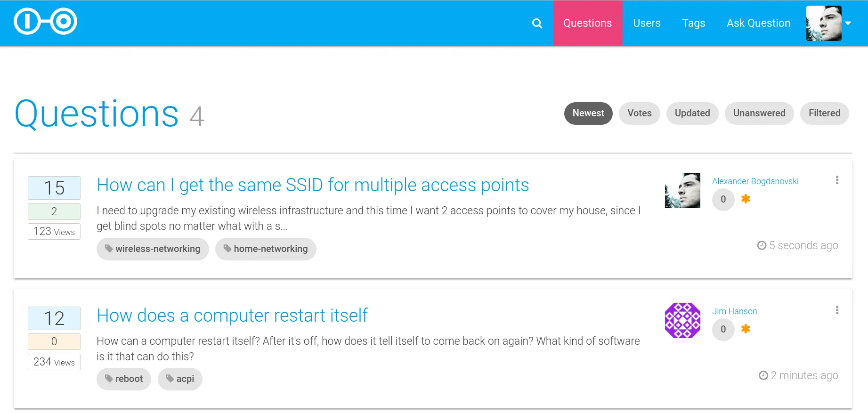Sort questions by Votes
The width and height of the screenshot is (868, 414).
[639, 114]
